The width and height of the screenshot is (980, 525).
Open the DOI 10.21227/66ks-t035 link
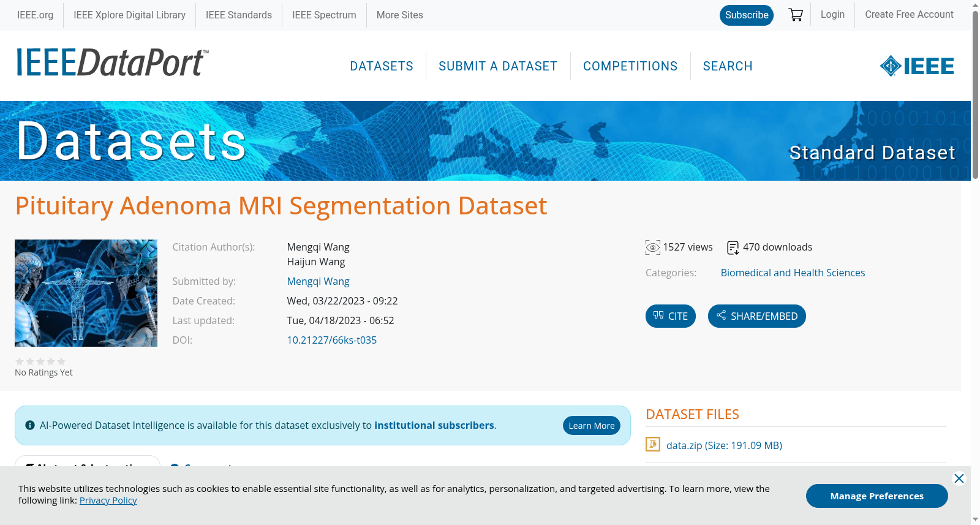[x=332, y=340]
